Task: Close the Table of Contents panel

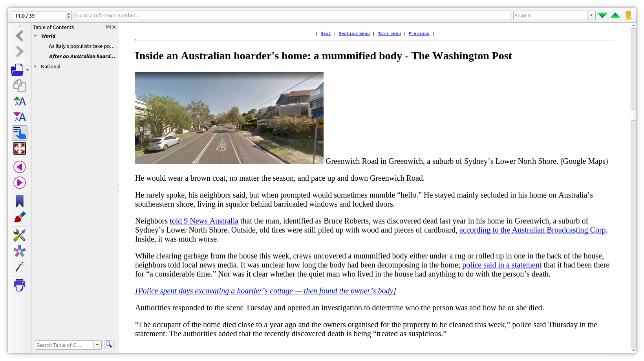Action: pyautogui.click(x=114, y=27)
